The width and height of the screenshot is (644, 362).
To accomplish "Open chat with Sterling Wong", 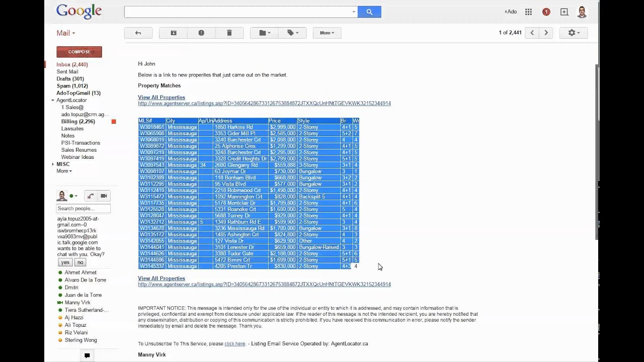I will coord(80,340).
